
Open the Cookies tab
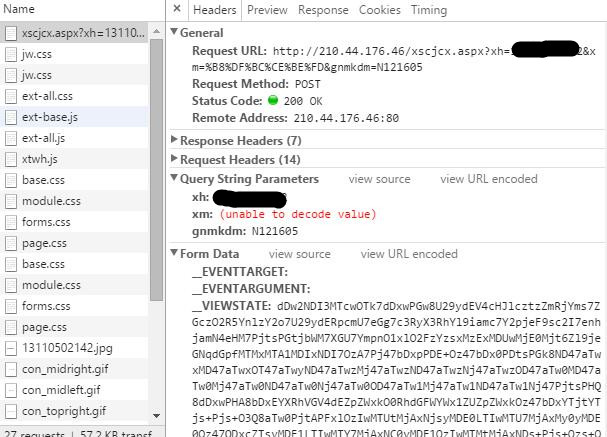(379, 10)
